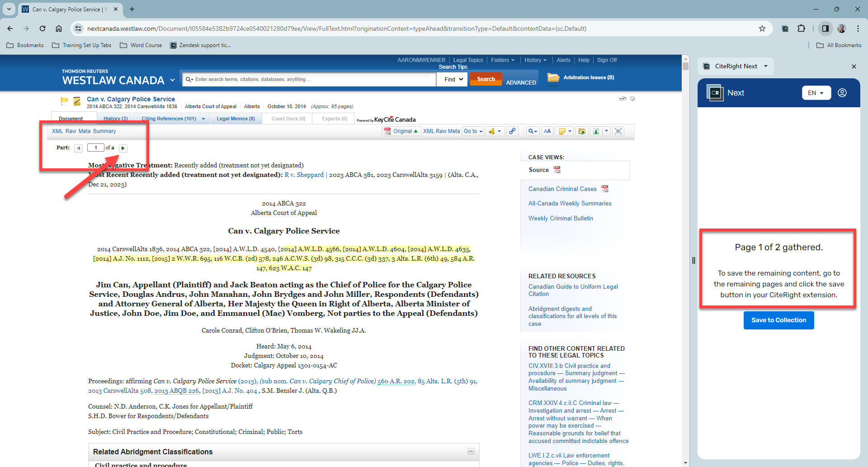Click the side panel resize handle
Screen dimensions: 868x467
tap(693, 260)
